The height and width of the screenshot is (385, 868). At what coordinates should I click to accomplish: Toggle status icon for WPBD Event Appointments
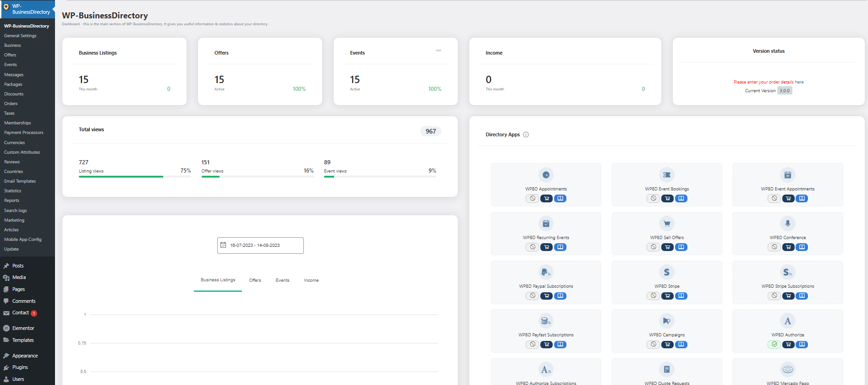coord(775,199)
